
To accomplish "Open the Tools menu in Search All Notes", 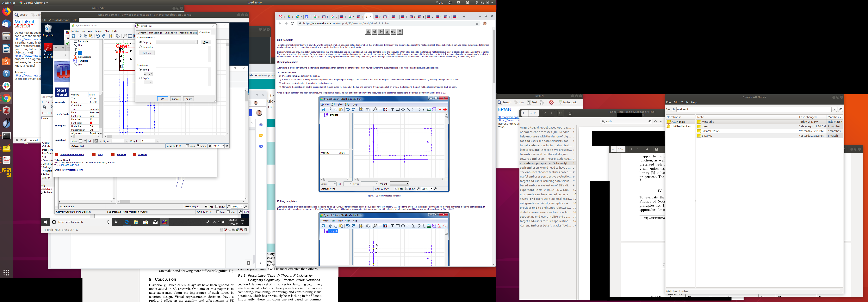I will tap(685, 102).
